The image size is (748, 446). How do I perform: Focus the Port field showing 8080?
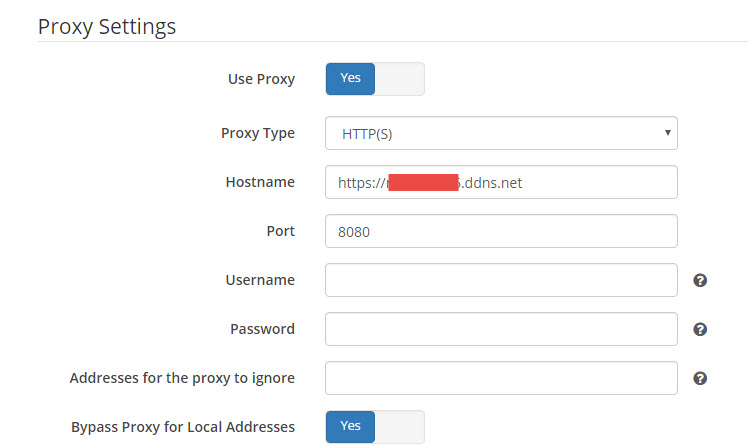(501, 231)
